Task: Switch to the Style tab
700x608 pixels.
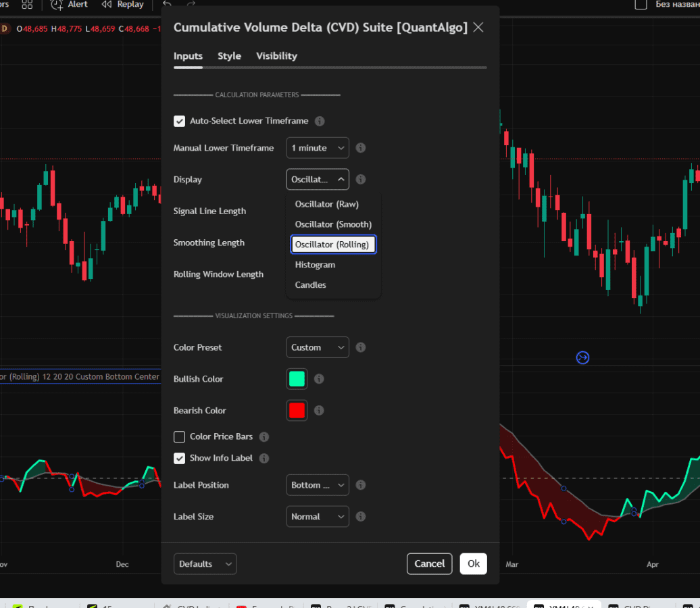Action: [229, 56]
